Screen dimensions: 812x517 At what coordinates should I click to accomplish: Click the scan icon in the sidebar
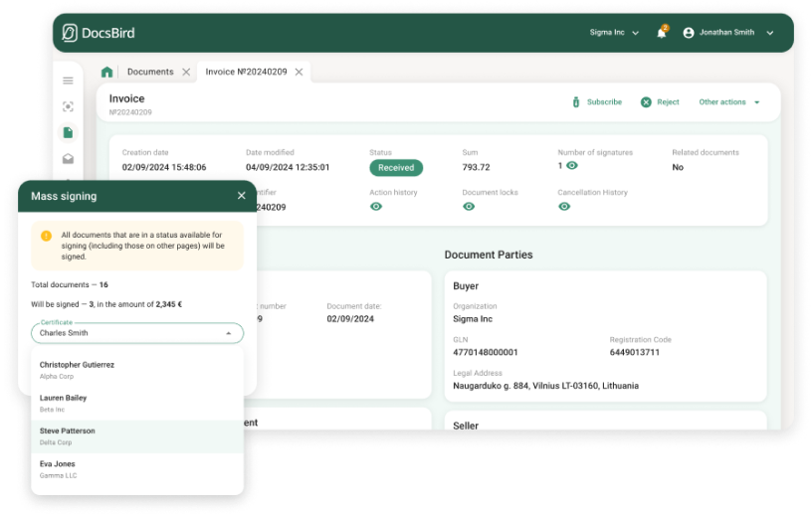[x=68, y=106]
